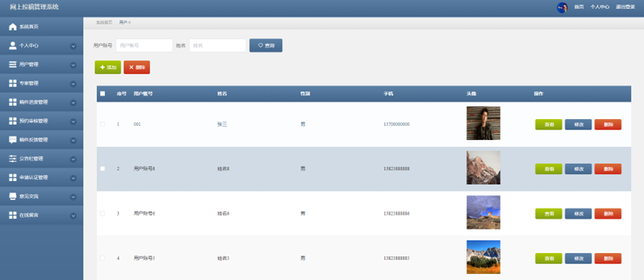Open avatar thumbnail of user 张三
The height and width of the screenshot is (280, 644).
tap(483, 123)
